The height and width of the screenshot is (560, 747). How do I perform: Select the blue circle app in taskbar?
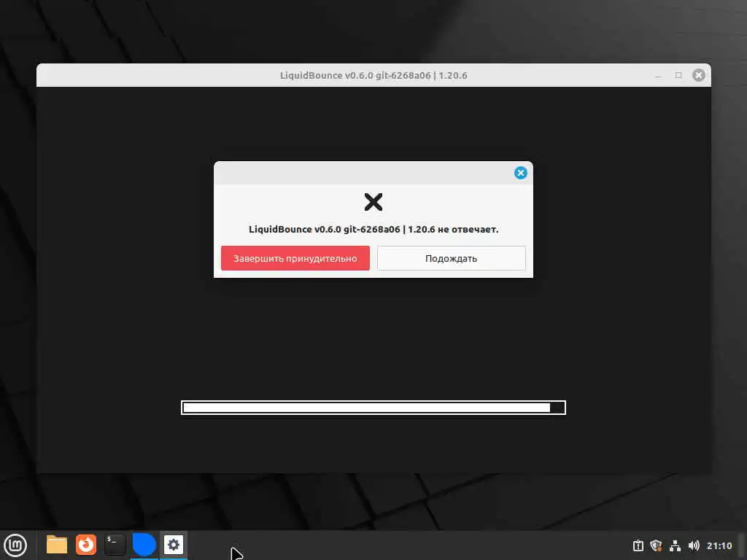(x=144, y=545)
